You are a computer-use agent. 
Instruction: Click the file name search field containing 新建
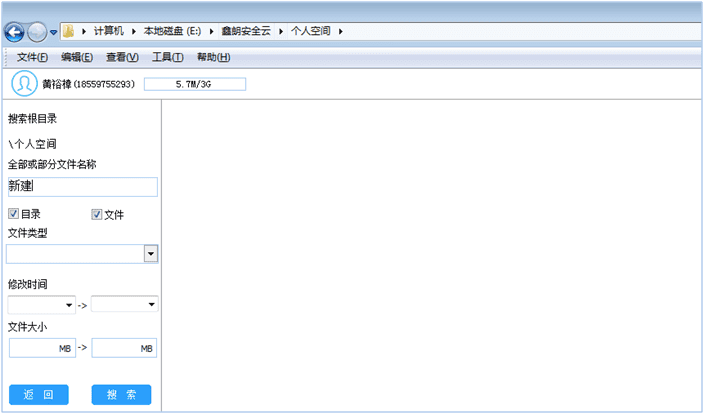click(x=83, y=187)
